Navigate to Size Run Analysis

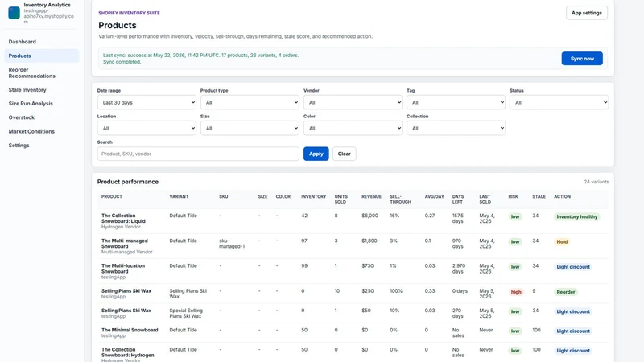[x=31, y=104]
